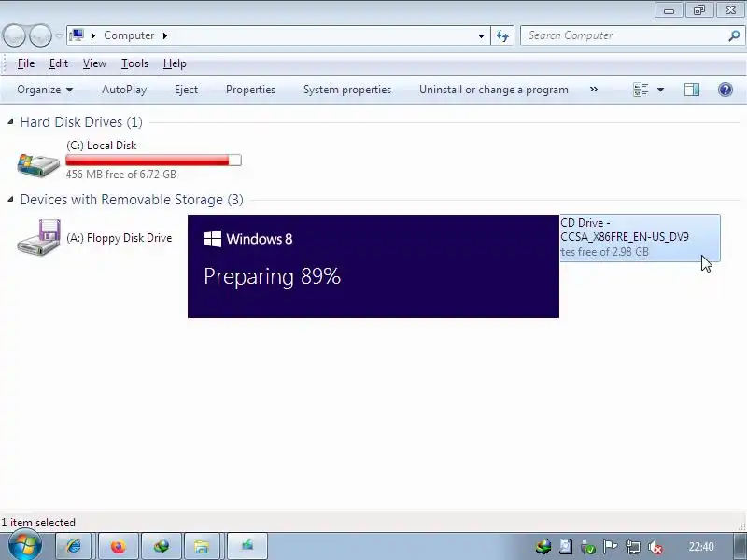Screen dimensions: 747x560
Task: Expand the arrow after Computer breadcrumb
Action: 165,35
